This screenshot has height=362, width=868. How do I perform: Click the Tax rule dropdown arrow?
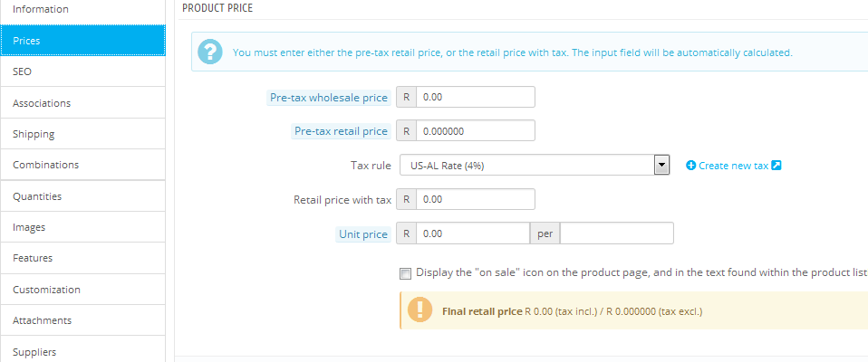[x=661, y=166]
